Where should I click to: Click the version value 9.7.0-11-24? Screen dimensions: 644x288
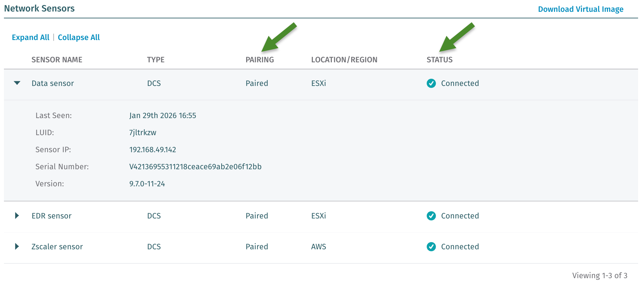[147, 184]
